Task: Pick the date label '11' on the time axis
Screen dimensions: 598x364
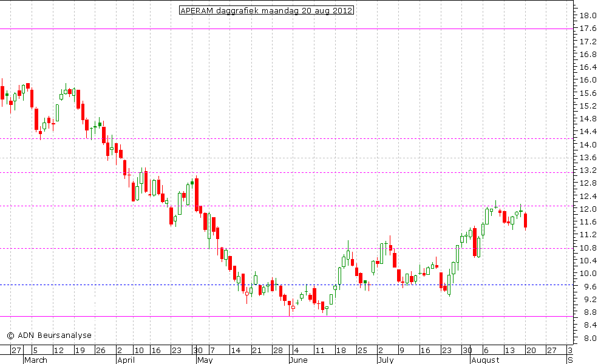Action: coord(319,350)
